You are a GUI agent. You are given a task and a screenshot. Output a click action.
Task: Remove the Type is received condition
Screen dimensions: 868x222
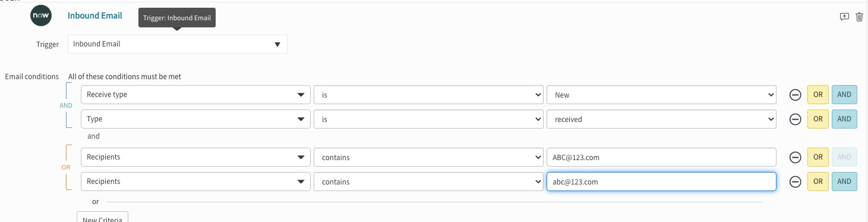[795, 119]
